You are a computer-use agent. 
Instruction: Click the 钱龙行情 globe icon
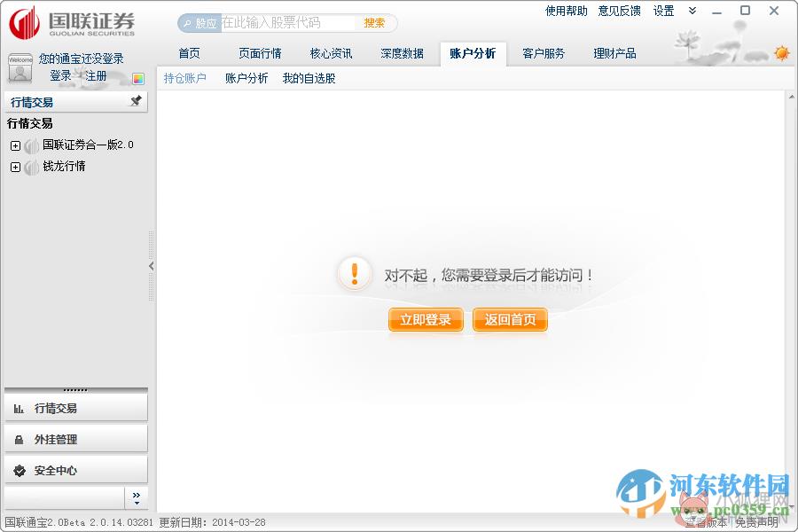click(x=32, y=168)
